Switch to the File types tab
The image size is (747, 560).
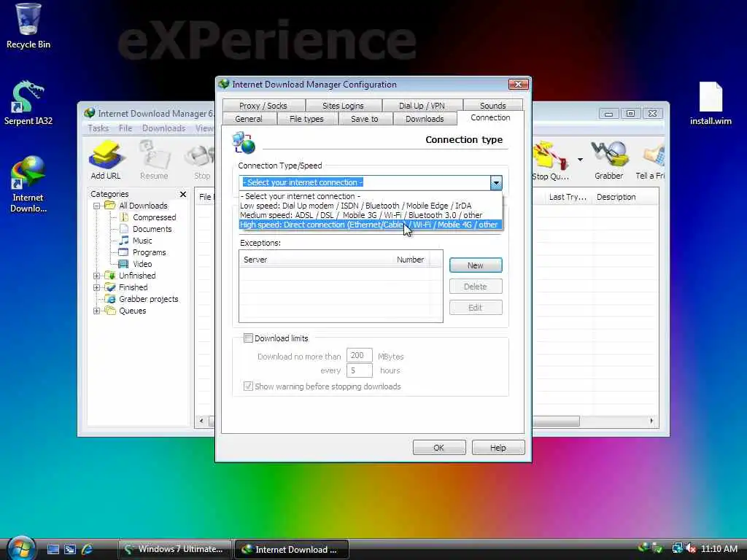(306, 119)
